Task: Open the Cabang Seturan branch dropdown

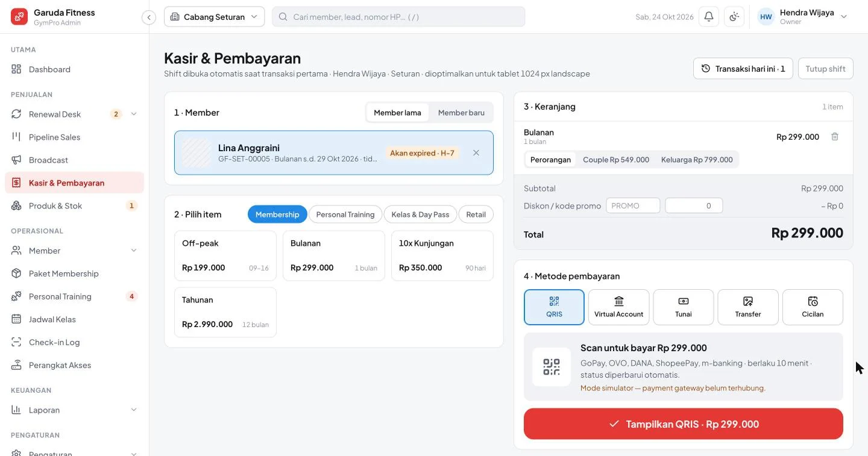Action: [214, 17]
